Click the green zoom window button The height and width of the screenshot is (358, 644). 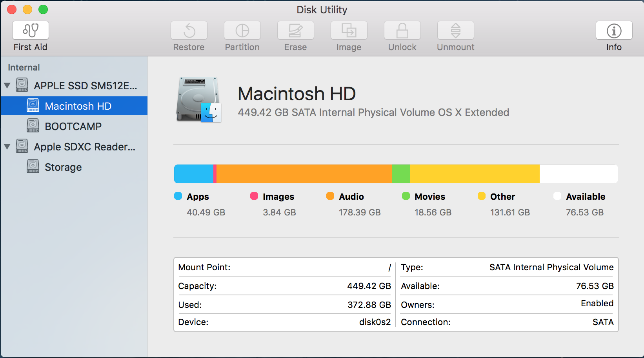click(43, 9)
